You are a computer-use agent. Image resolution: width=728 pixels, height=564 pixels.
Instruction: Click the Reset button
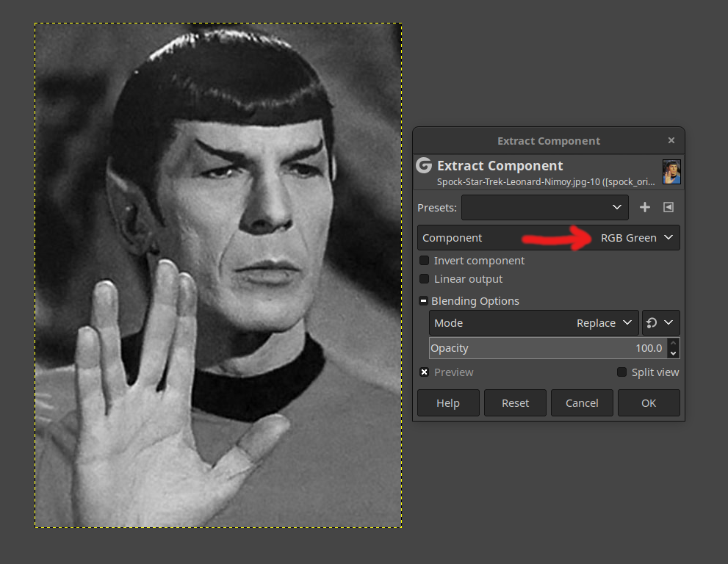click(515, 403)
